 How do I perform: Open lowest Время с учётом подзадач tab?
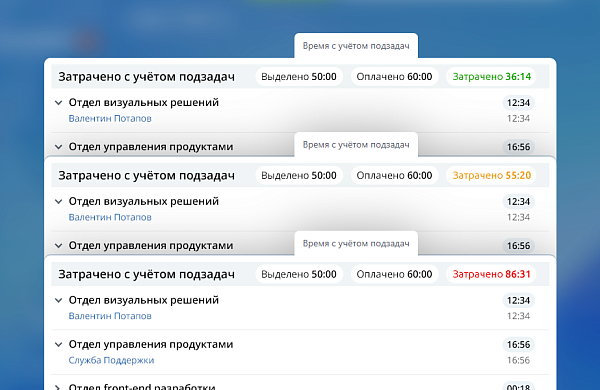coord(356,243)
